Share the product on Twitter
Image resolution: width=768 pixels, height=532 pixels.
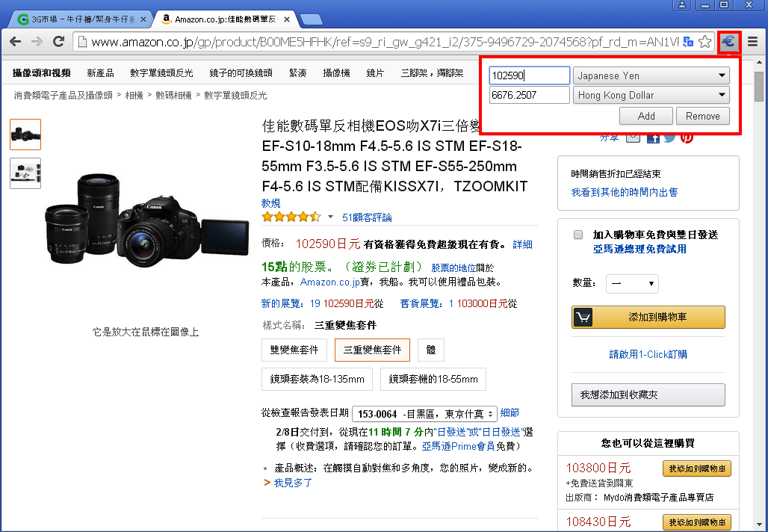pyautogui.click(x=669, y=137)
